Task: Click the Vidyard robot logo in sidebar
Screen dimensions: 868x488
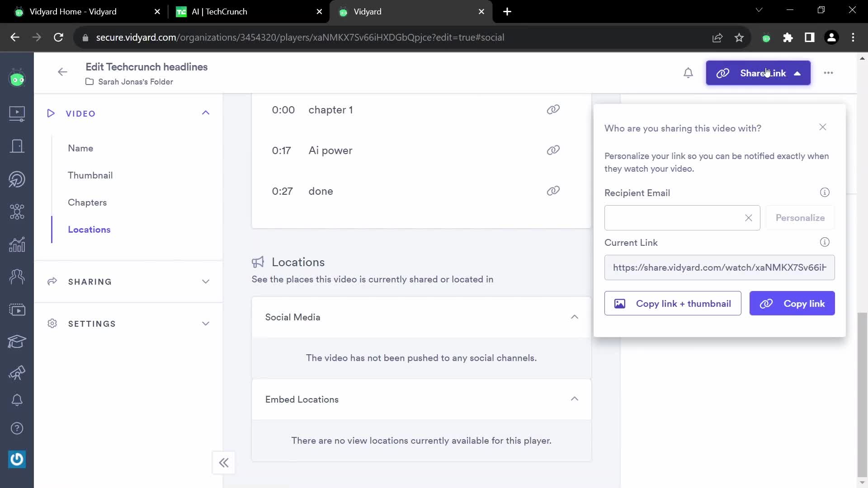Action: pos(17,79)
